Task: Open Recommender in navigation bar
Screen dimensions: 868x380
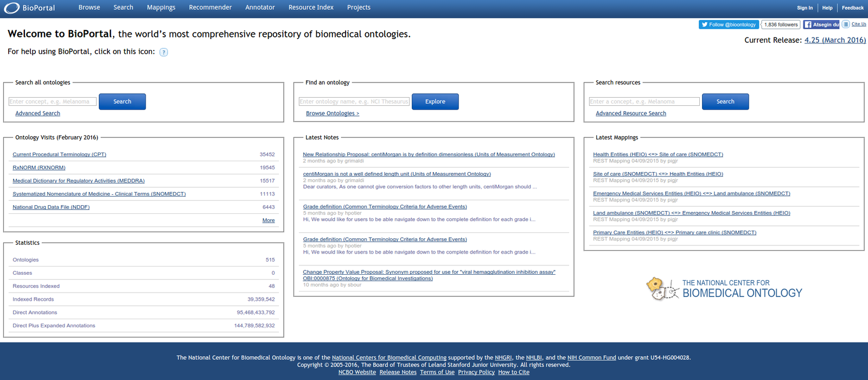Action: pos(210,8)
